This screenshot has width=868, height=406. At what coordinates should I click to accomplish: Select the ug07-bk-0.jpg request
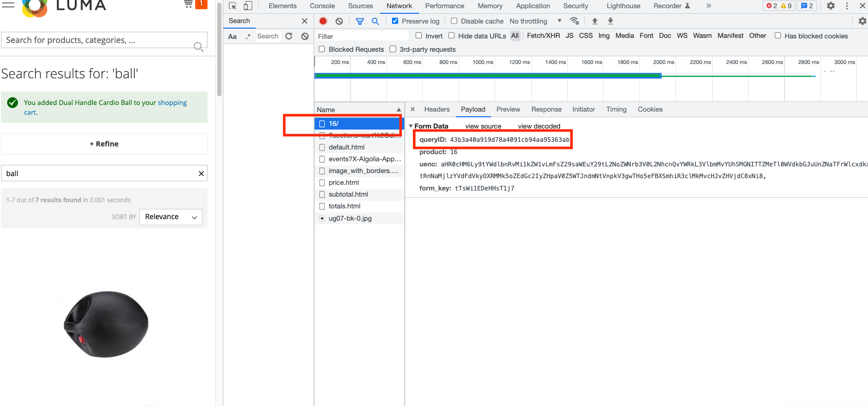pyautogui.click(x=359, y=218)
